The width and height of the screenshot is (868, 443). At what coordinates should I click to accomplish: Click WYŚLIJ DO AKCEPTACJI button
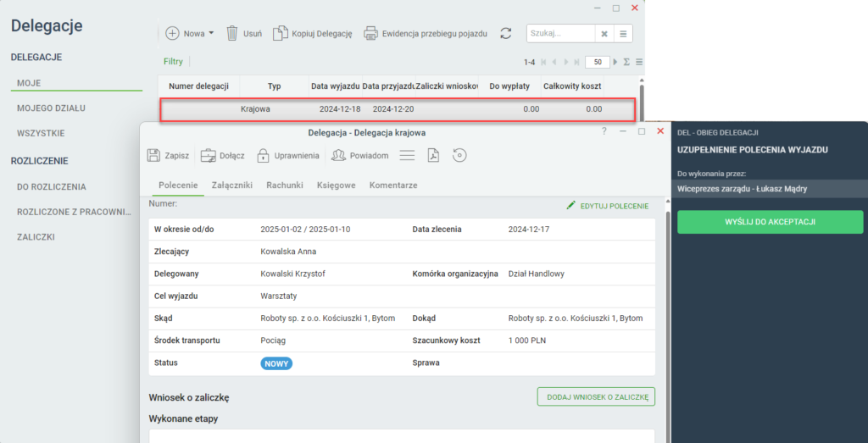(x=770, y=222)
